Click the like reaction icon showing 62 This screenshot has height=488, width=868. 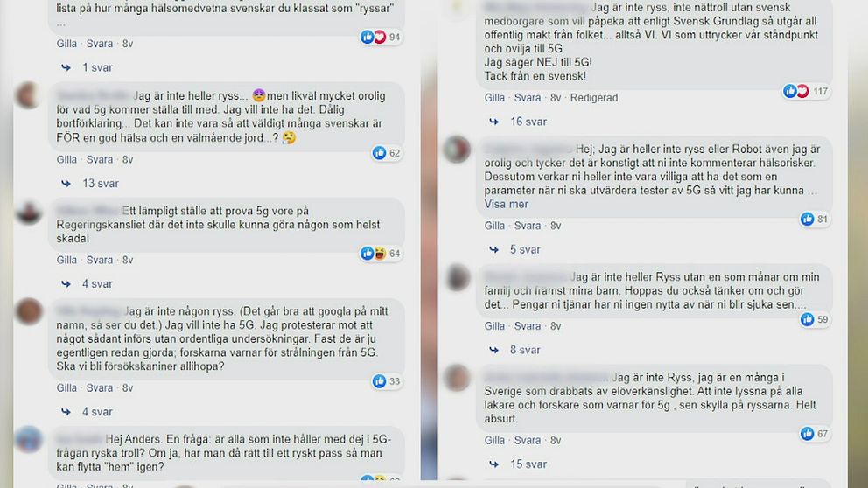379,153
